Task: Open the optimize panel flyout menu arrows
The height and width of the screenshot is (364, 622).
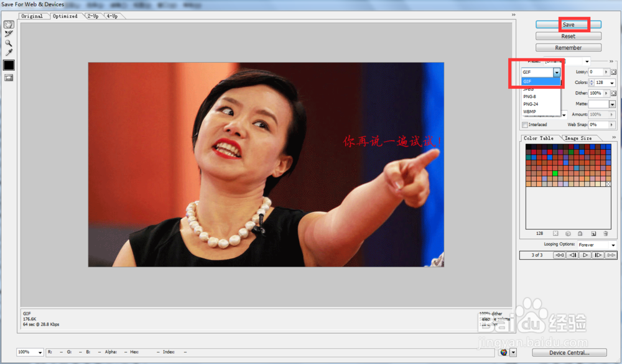Action: coord(611,61)
